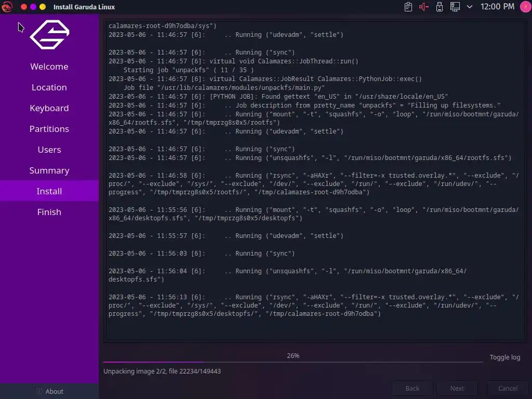
Task: Click the info icon beside About
Action: tap(39, 391)
